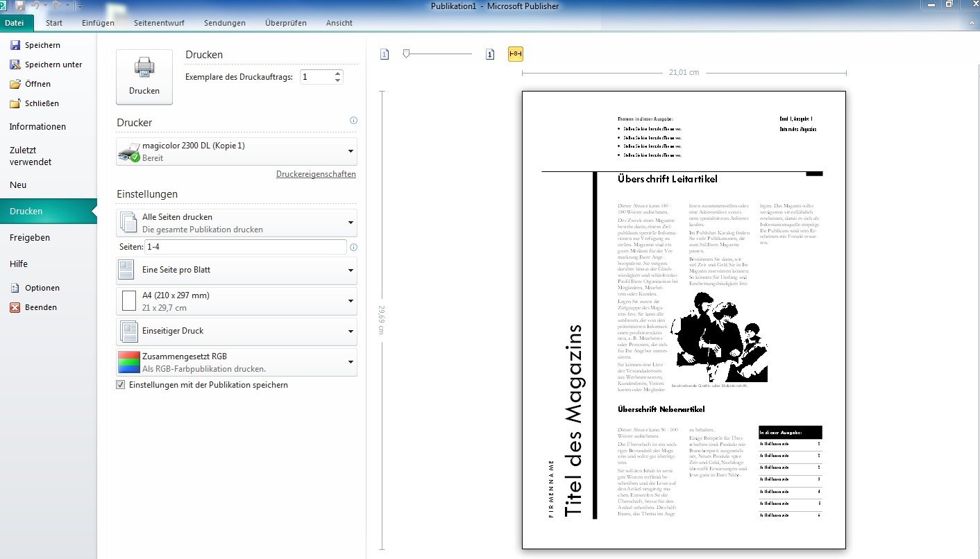Image resolution: width=980 pixels, height=559 pixels.
Task: Open the Zusammengesetzt RGB color dropdown
Action: coord(237,362)
